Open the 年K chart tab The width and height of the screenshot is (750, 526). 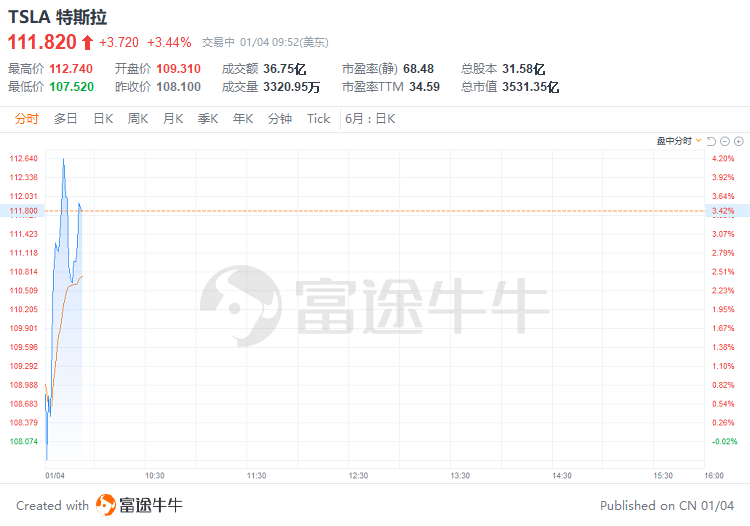243,119
